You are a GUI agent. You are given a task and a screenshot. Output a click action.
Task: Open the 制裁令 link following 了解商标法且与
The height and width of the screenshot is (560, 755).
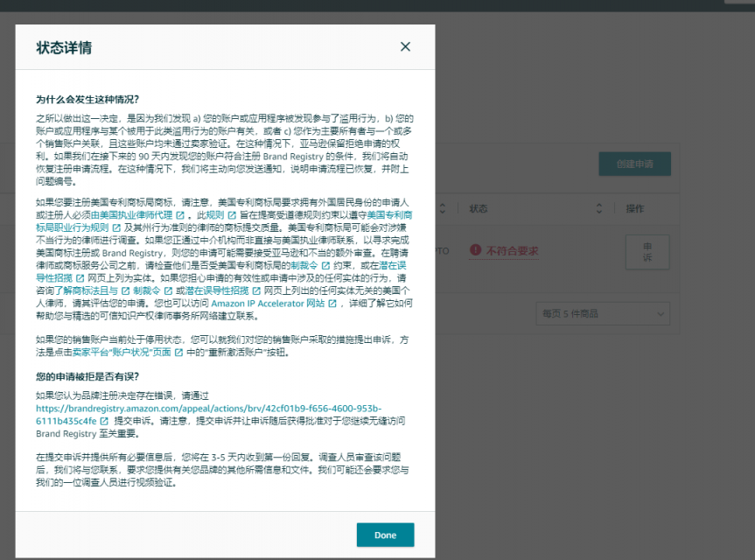coord(147,290)
